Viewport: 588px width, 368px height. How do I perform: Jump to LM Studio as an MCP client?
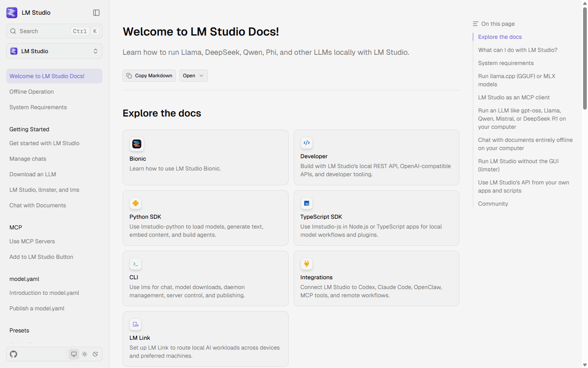point(514,97)
